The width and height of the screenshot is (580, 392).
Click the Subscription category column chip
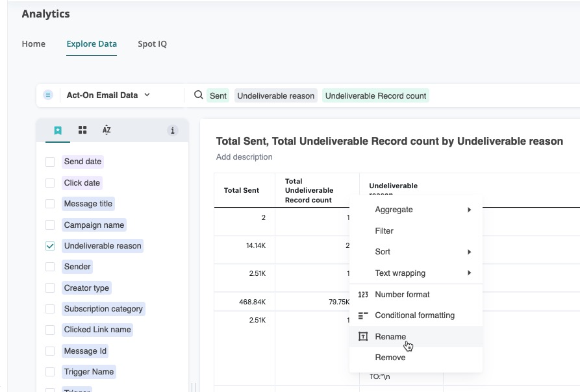pyautogui.click(x=103, y=309)
